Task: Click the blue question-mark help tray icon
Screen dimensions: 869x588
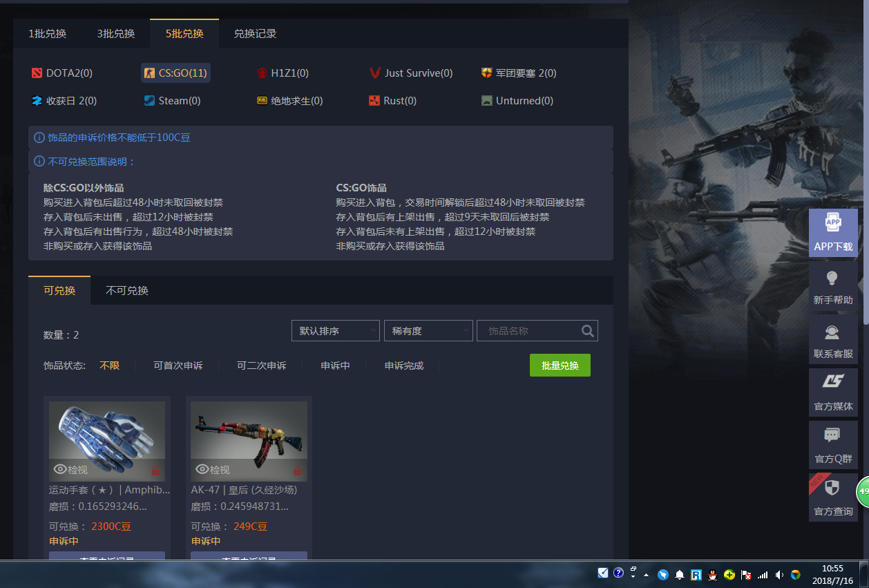Action: pyautogui.click(x=618, y=573)
